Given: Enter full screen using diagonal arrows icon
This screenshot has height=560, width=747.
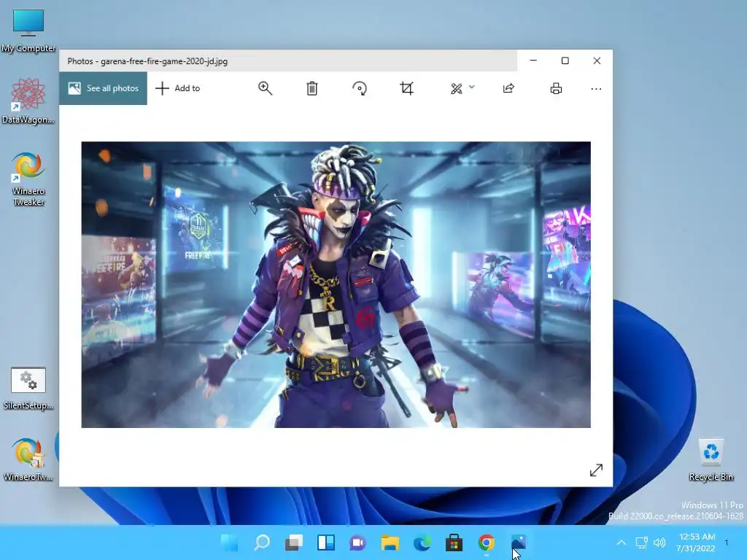Looking at the screenshot, I should pos(596,470).
